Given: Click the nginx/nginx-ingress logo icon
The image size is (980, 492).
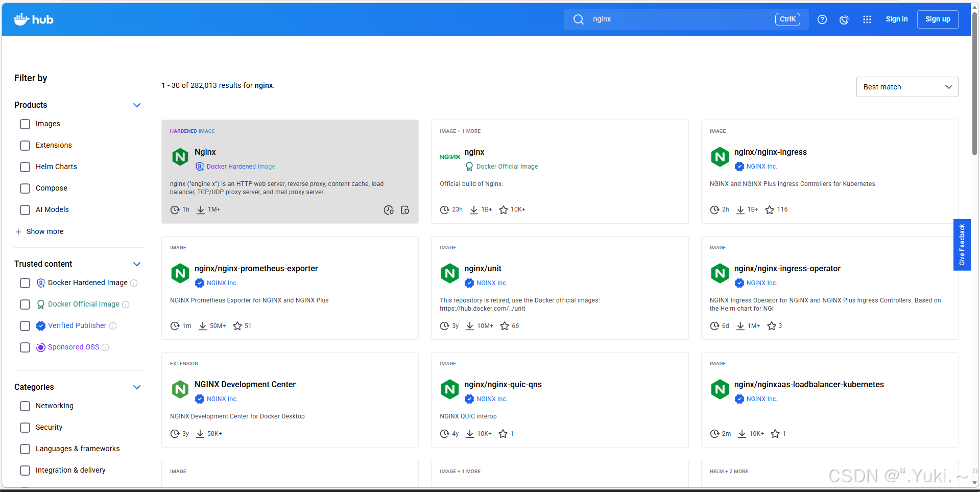Looking at the screenshot, I should (720, 157).
